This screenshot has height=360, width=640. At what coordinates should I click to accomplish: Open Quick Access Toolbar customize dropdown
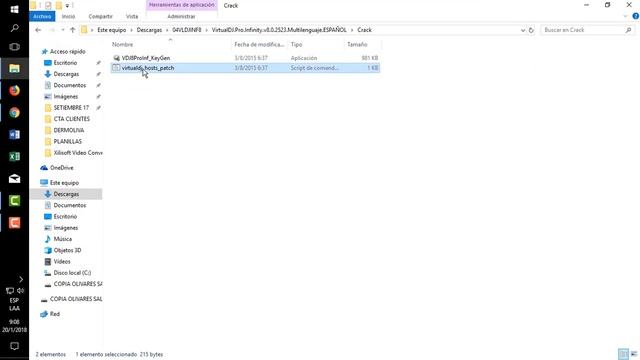(x=67, y=6)
